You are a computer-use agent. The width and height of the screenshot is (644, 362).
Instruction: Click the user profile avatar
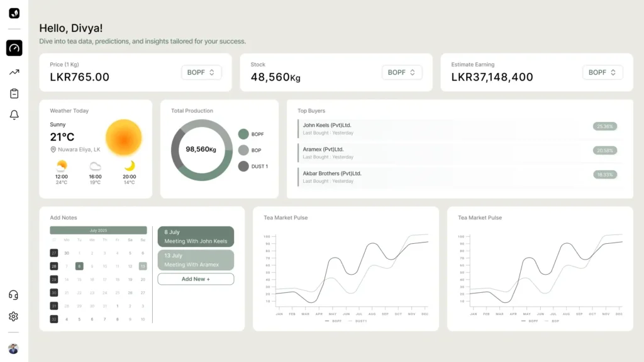(x=14, y=349)
